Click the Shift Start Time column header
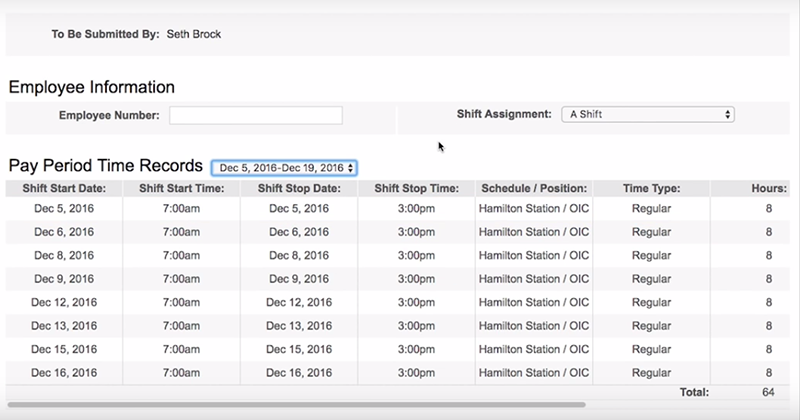Viewport: 800px width, 420px height. pos(181,188)
